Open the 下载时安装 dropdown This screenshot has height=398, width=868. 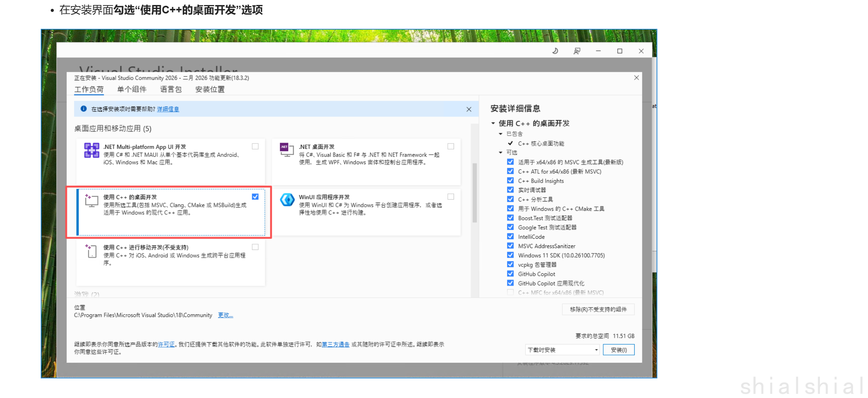(x=562, y=350)
